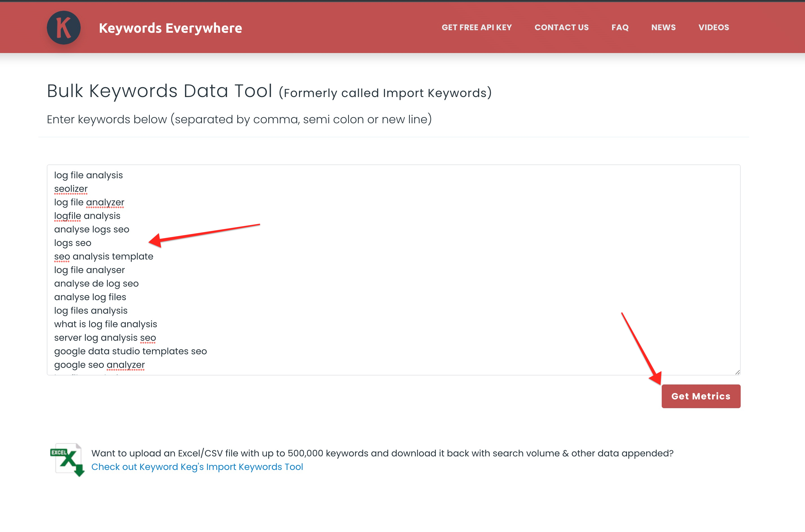This screenshot has height=532, width=805.
Task: Go to the FAQ page
Action: [x=620, y=27]
